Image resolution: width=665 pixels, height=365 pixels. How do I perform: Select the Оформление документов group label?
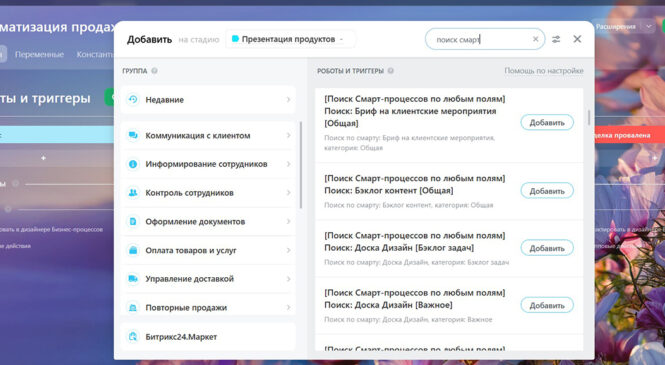click(195, 222)
